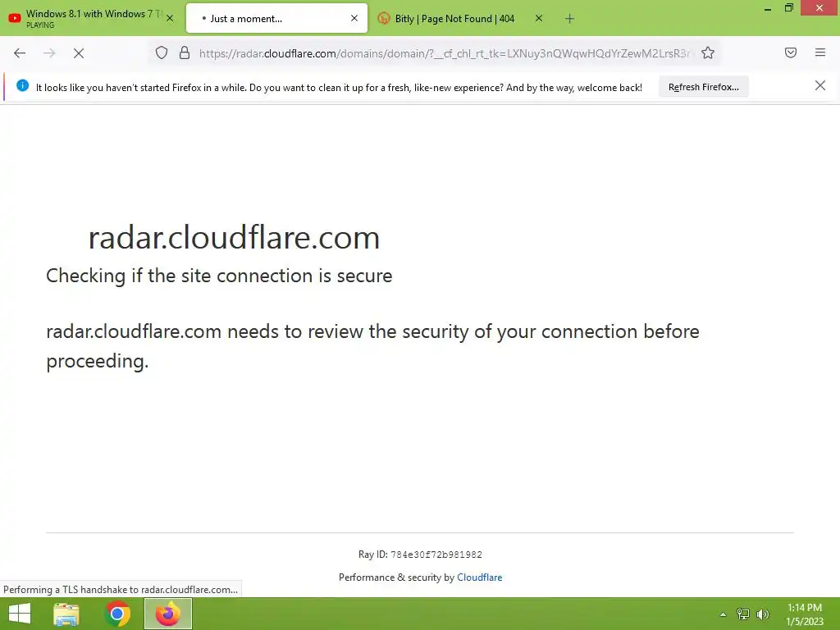This screenshot has width=840, height=630.
Task: Click the Firefox taskbar icon
Action: pyautogui.click(x=168, y=614)
